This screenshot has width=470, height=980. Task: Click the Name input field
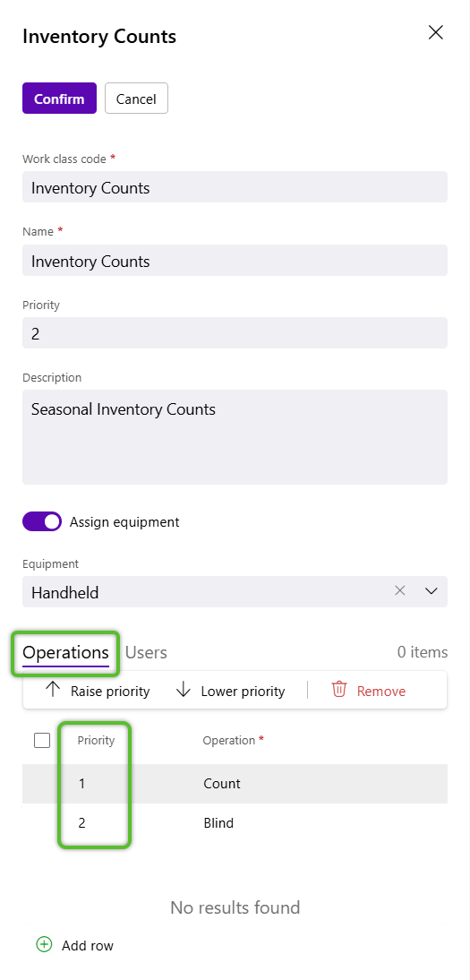pyautogui.click(x=235, y=260)
